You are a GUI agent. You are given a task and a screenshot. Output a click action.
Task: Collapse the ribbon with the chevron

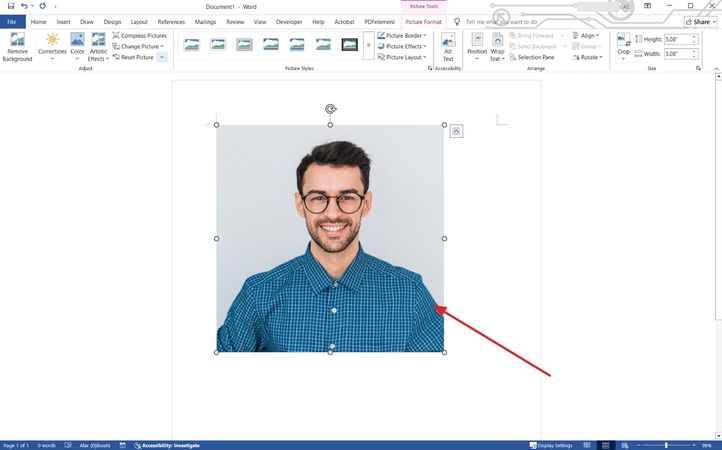[716, 69]
